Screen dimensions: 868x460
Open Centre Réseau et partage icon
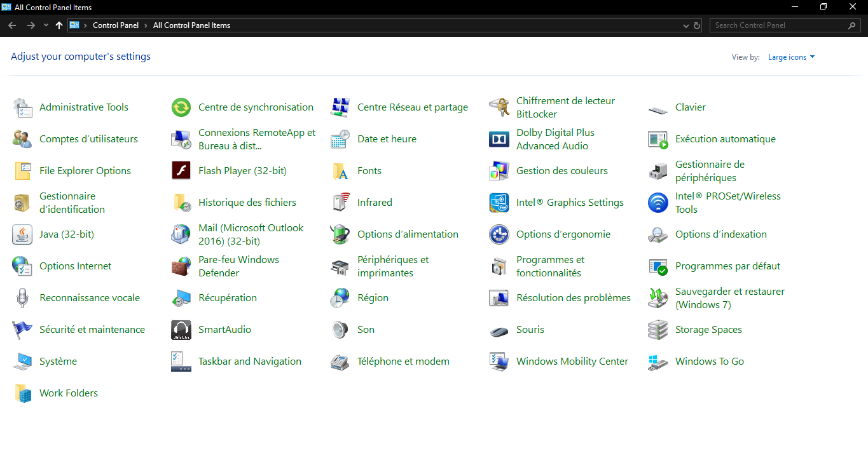tap(340, 107)
